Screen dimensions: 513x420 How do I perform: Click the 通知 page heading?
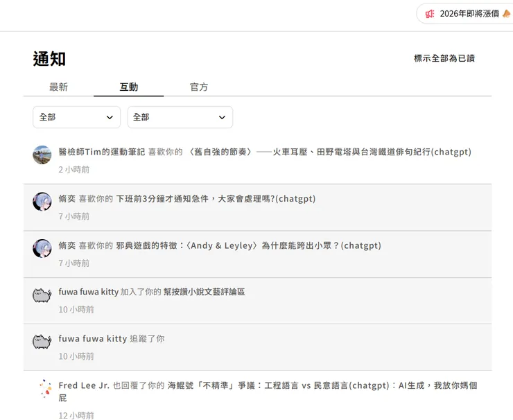coord(49,59)
